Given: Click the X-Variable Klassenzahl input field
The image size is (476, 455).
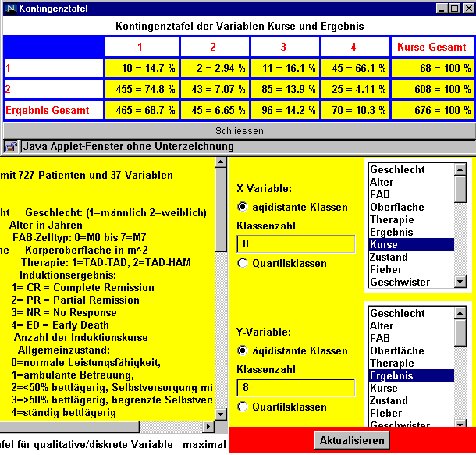Looking at the screenshot, I should pos(295,244).
